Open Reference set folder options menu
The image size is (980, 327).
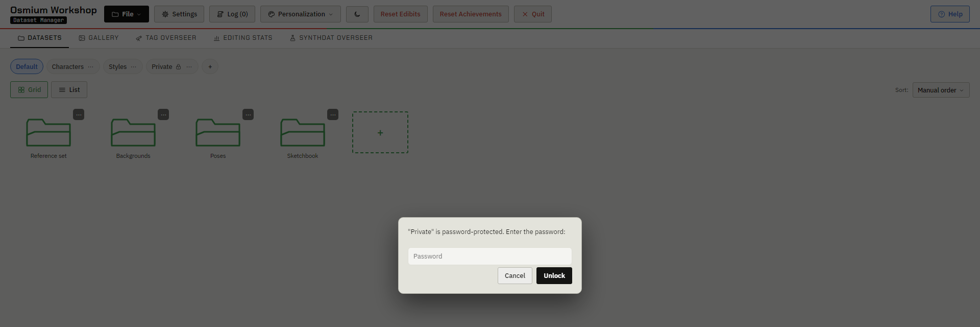(79, 114)
